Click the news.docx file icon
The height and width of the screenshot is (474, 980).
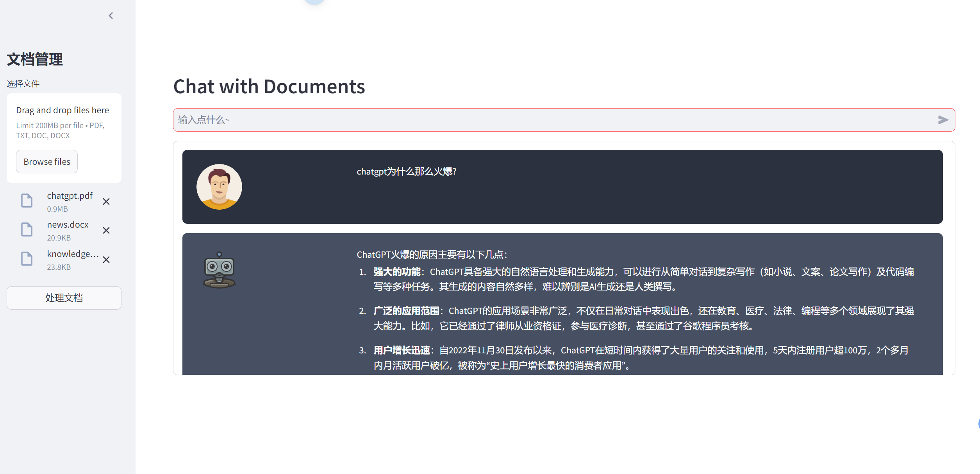[x=27, y=230]
